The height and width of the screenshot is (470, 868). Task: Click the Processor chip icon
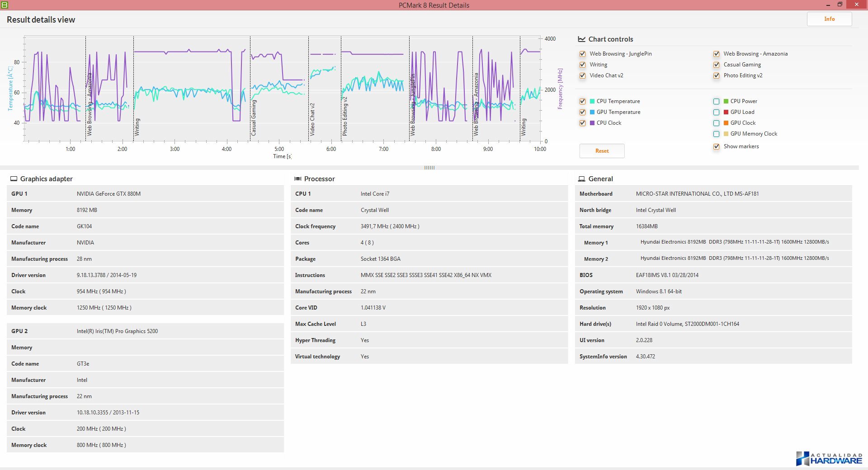(x=297, y=179)
